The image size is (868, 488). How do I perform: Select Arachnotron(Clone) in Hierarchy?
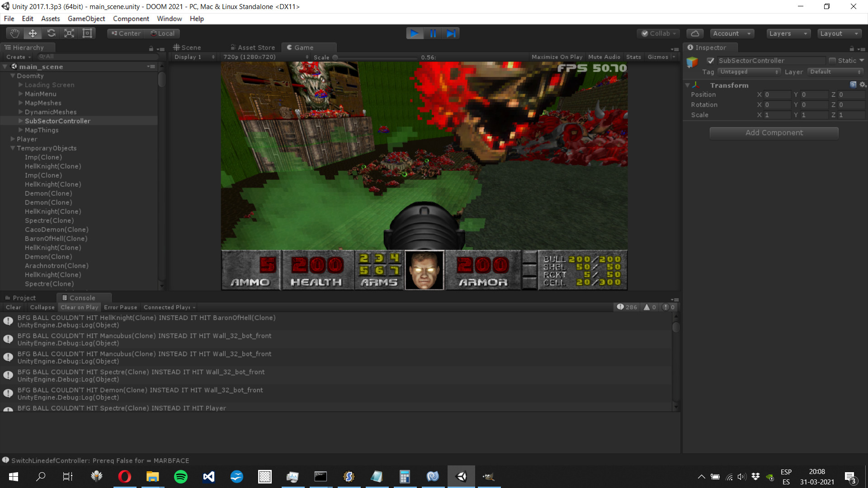[x=57, y=266]
